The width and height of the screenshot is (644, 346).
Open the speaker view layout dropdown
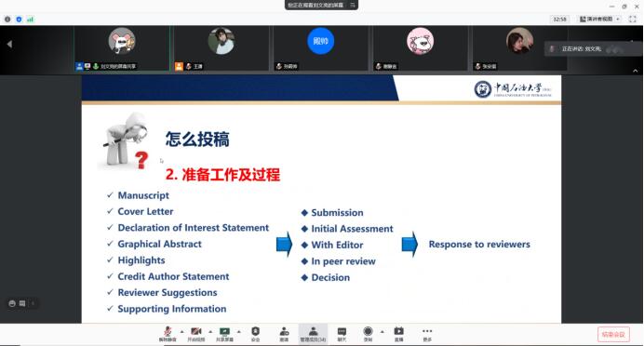click(599, 19)
